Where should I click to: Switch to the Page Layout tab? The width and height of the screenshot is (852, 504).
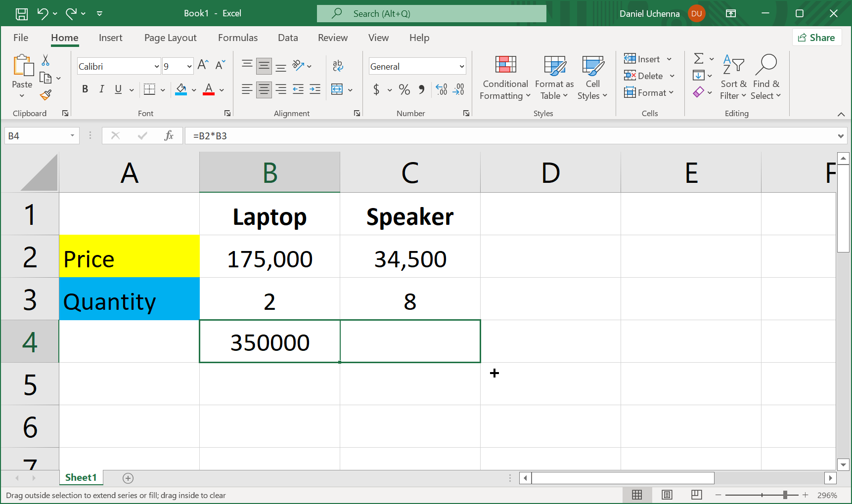tap(170, 38)
